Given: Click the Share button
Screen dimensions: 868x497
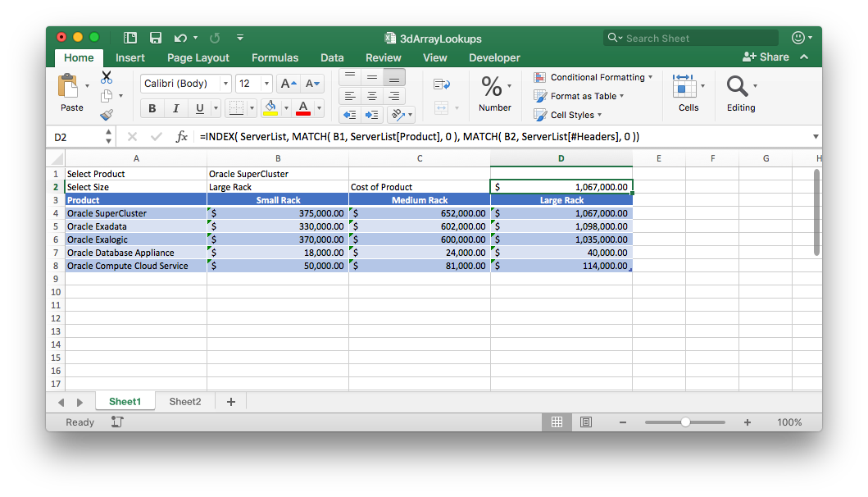Looking at the screenshot, I should point(766,57).
